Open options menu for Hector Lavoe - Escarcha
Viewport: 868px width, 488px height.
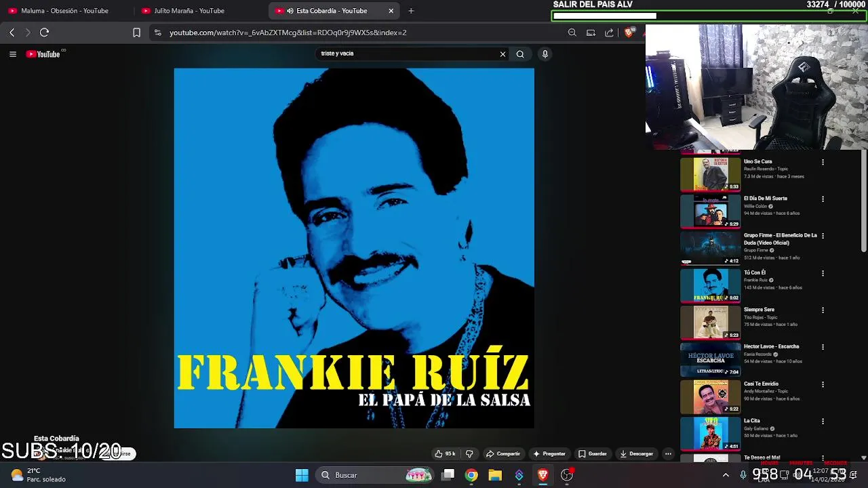pos(823,347)
